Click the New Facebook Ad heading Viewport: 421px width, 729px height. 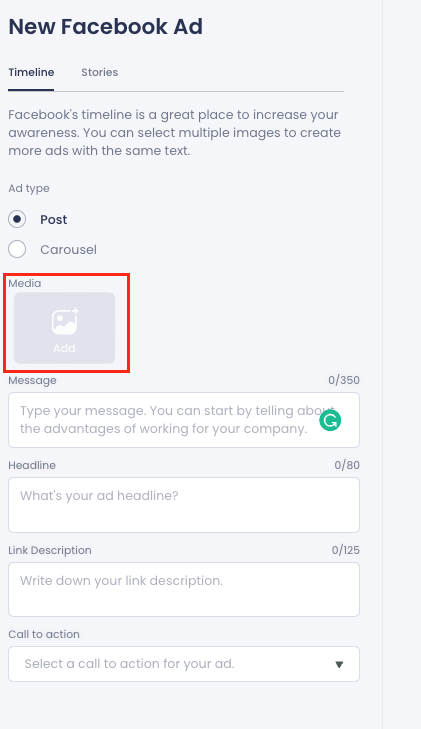(x=105, y=27)
